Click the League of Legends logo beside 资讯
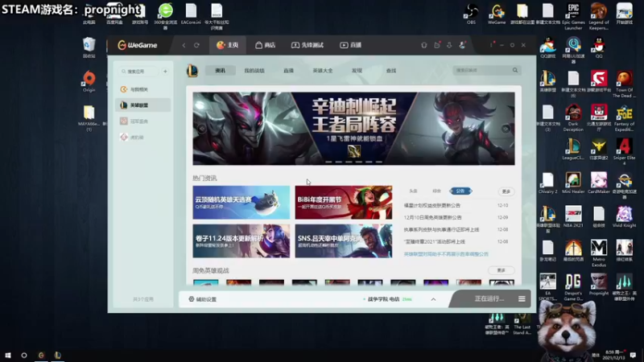This screenshot has width=644, height=362. (192, 71)
